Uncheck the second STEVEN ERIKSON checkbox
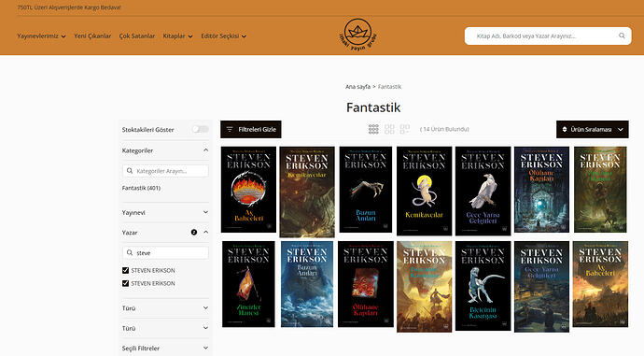Image resolution: width=644 pixels, height=356 pixels. click(x=126, y=283)
